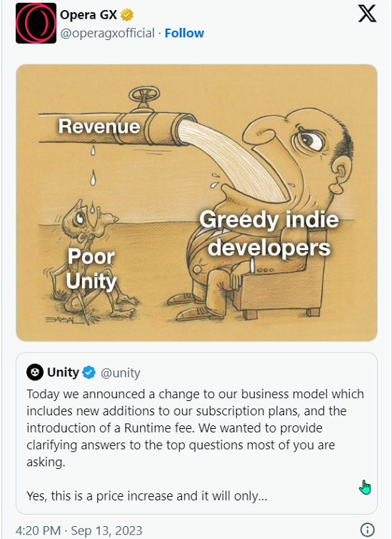Open the tweet timestamp Sep 13, 2023
Image resolution: width=392 pixels, height=539 pixels.
click(x=79, y=530)
